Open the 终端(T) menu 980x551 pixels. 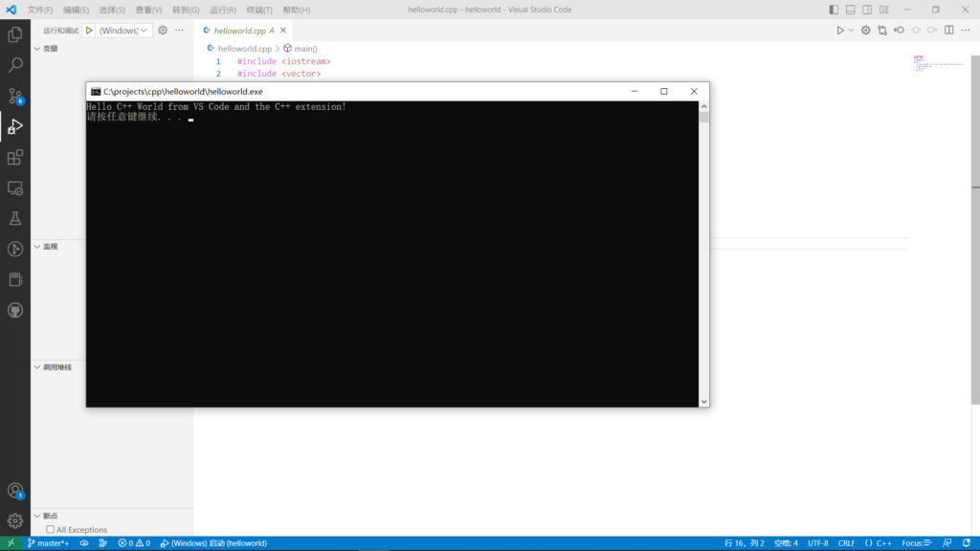tap(259, 10)
